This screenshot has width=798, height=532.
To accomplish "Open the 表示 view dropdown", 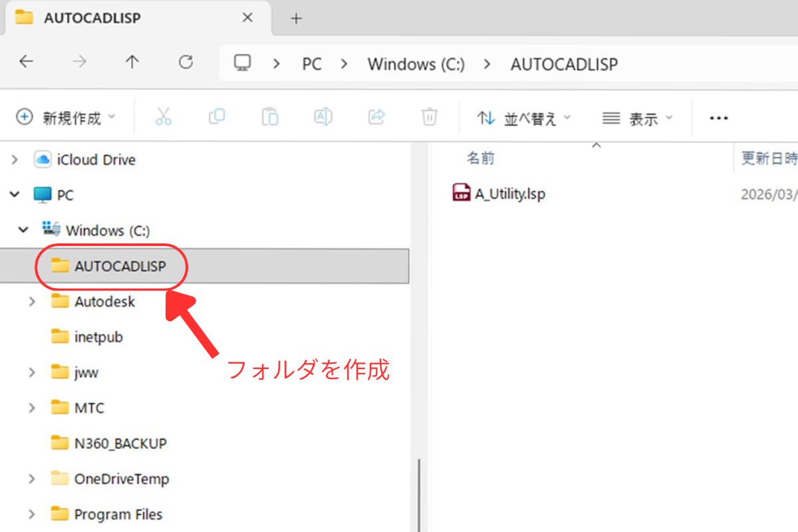I will (637, 118).
